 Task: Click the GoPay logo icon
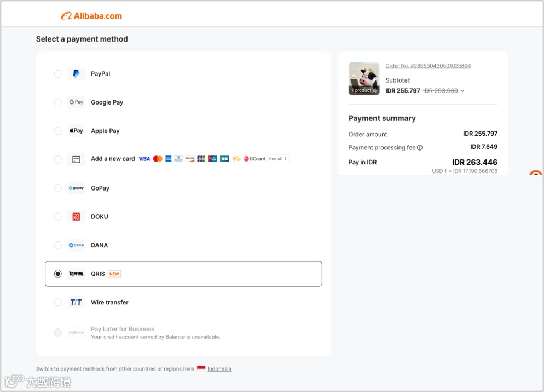click(x=76, y=188)
